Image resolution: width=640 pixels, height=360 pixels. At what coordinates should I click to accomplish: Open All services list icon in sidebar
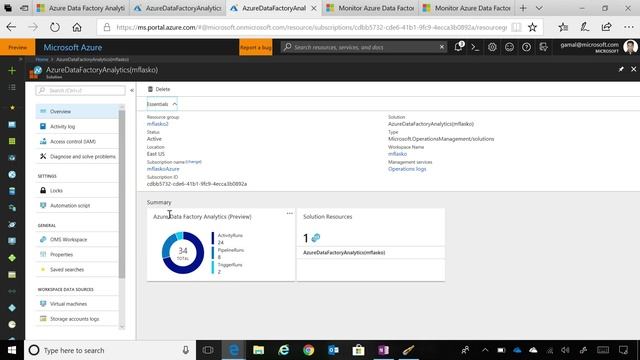12,87
